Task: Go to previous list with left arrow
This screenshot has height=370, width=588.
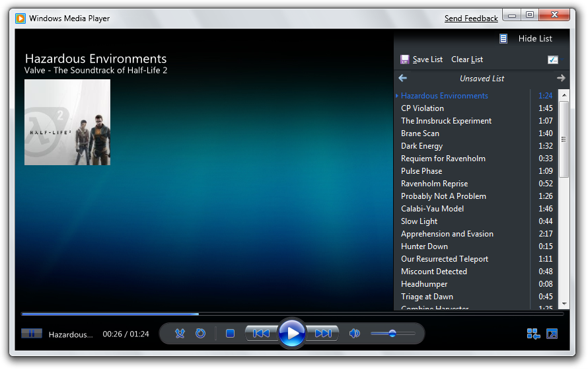Action: 403,78
